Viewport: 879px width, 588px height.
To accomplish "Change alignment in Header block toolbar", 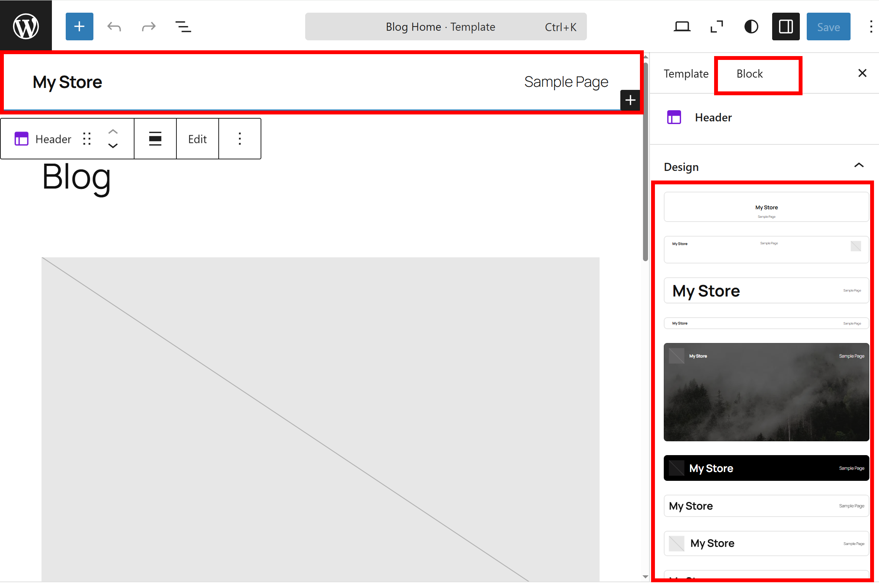I will [x=155, y=139].
